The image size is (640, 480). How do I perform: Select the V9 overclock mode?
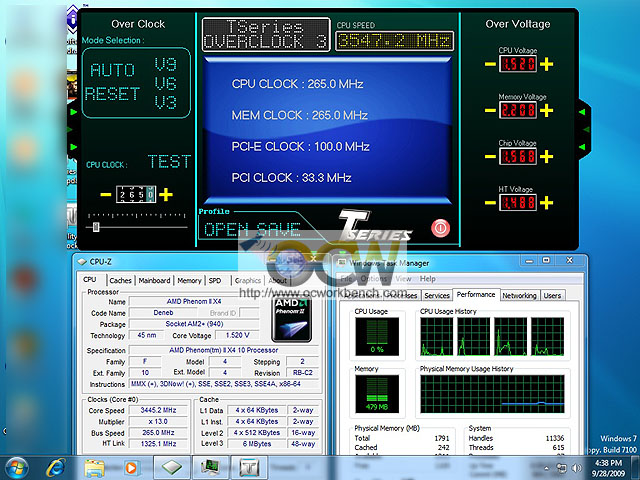(166, 64)
